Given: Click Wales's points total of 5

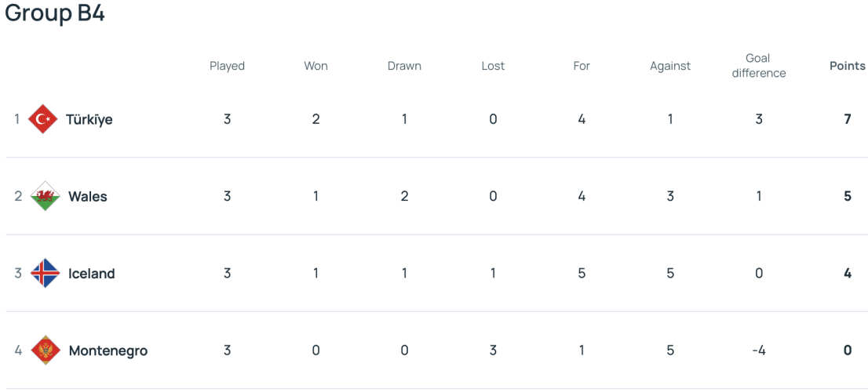Looking at the screenshot, I should (847, 196).
